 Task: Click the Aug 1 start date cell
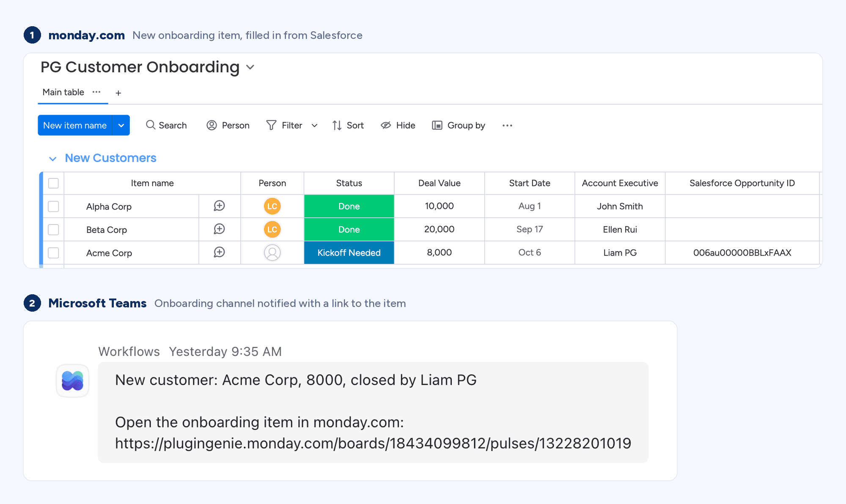[x=530, y=206]
